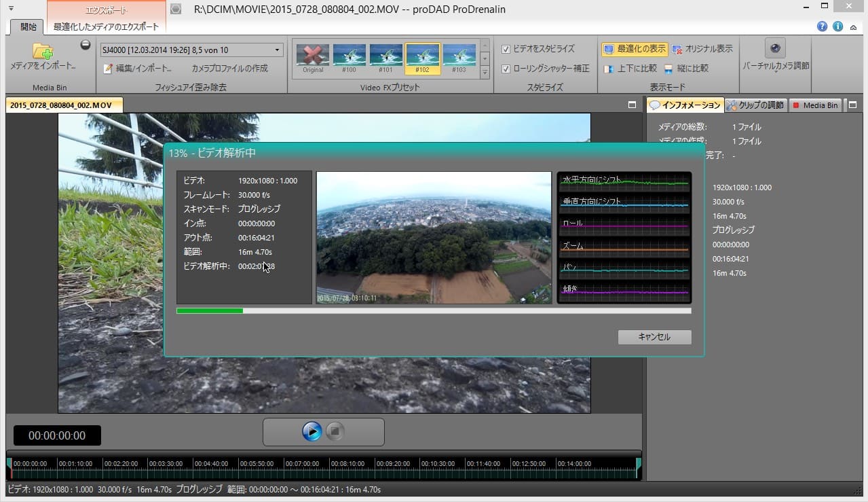Toggle the Stabilize Video checkbox

click(x=506, y=49)
